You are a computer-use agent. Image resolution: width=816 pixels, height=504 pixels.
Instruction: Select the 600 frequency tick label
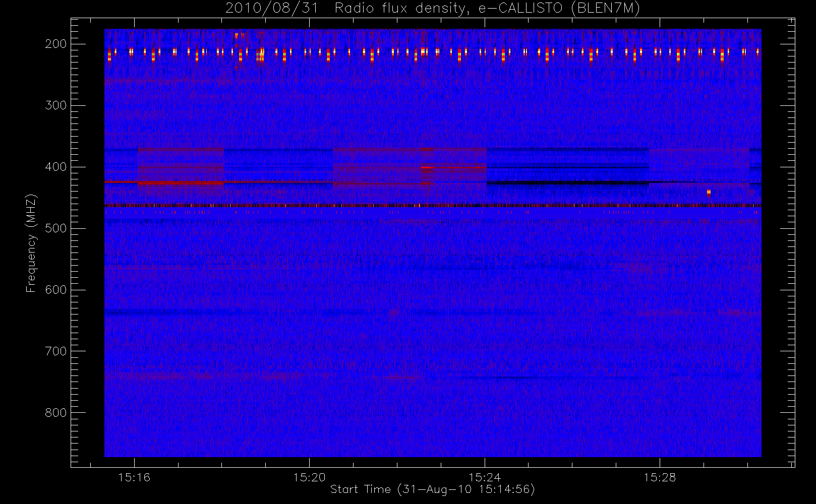point(55,290)
